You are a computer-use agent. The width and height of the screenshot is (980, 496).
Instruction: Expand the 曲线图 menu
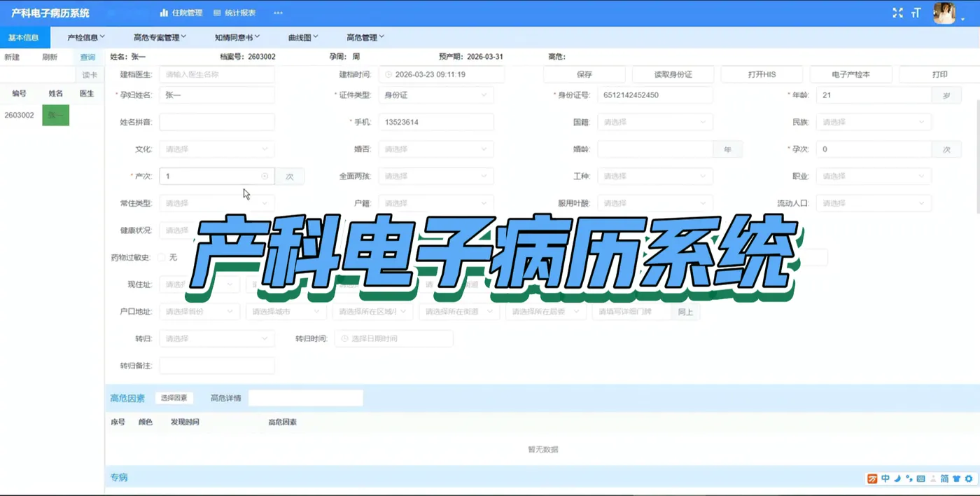point(303,37)
